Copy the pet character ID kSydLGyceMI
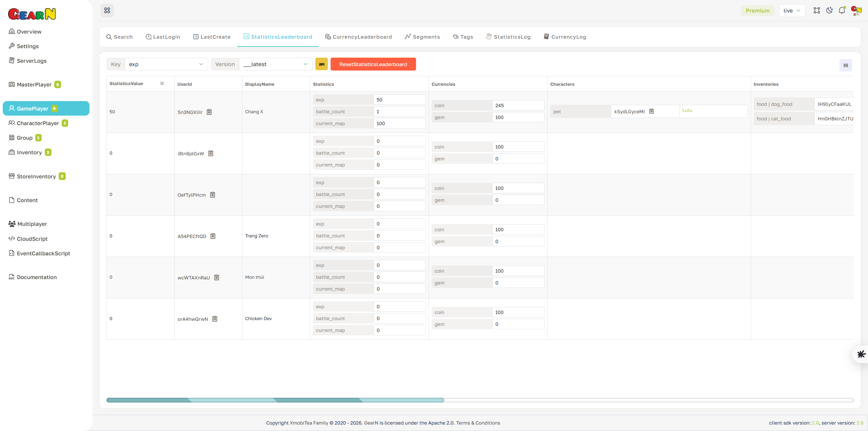The width and height of the screenshot is (868, 431). click(x=652, y=111)
